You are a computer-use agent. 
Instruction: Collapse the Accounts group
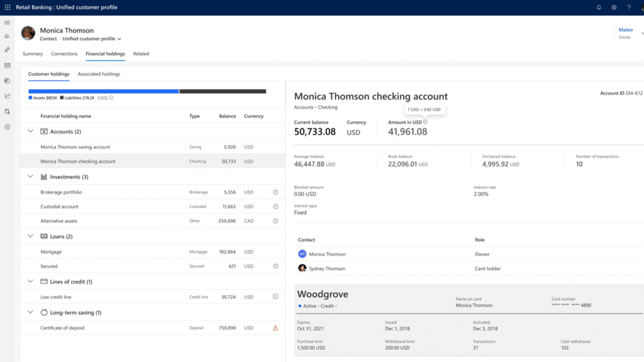coord(30,132)
